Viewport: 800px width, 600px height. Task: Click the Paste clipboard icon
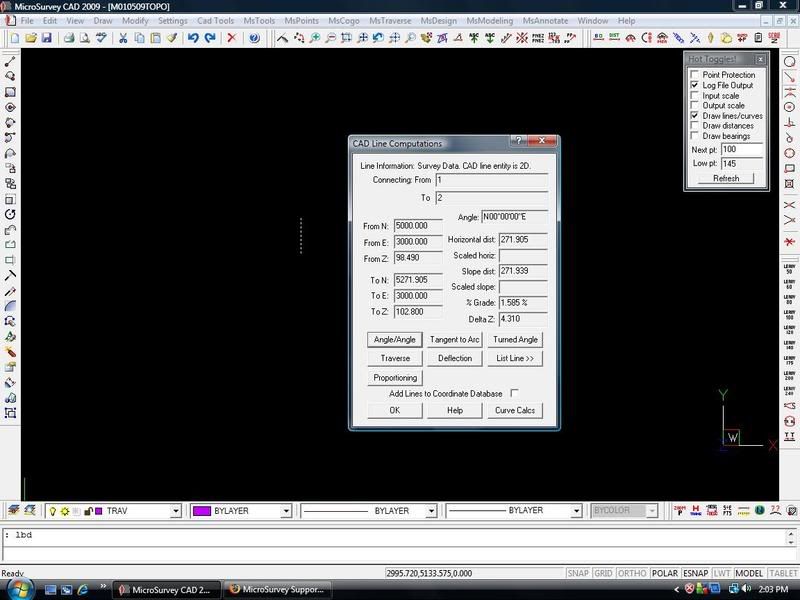[x=156, y=38]
